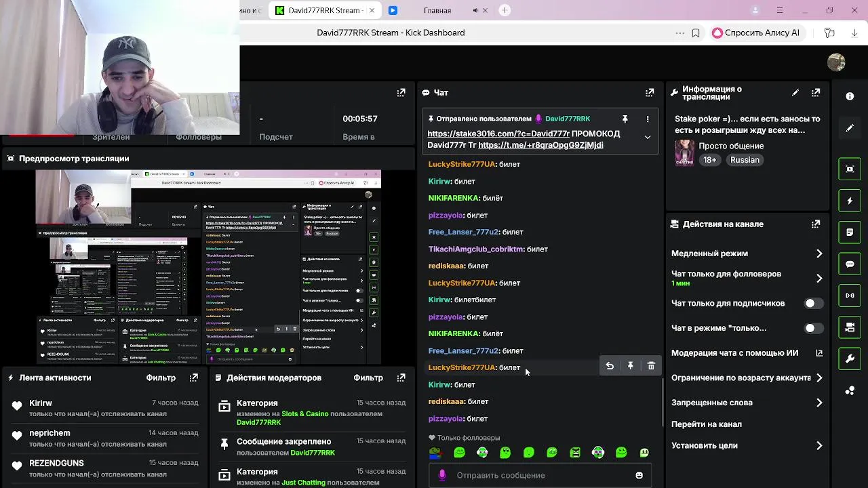Toggle the camera widget in right sidebar
Image resolution: width=868 pixels, height=488 pixels.
(850, 327)
